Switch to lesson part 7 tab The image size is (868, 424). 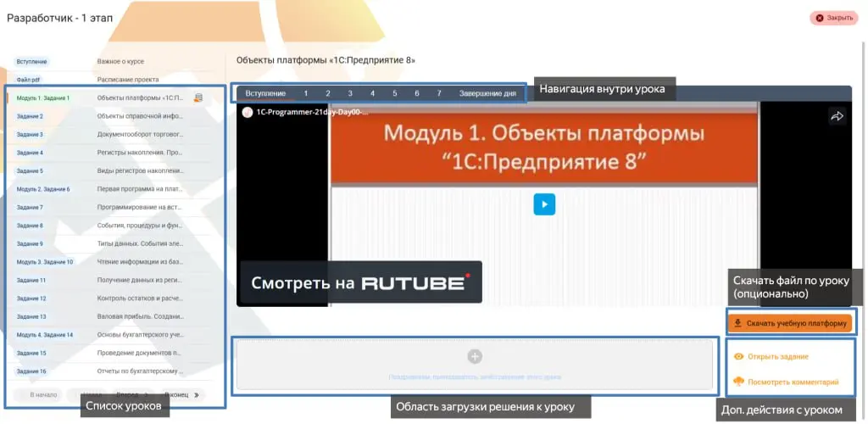(x=439, y=93)
